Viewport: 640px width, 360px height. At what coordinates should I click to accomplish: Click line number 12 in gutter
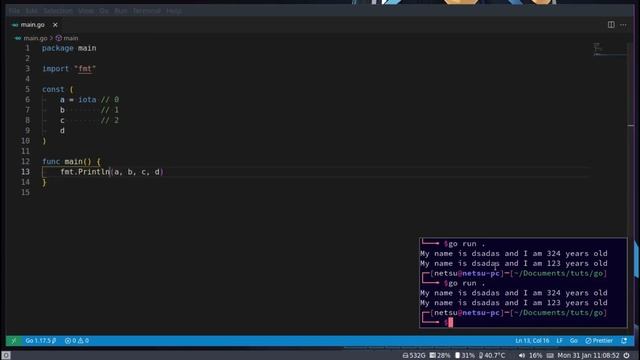click(x=25, y=161)
